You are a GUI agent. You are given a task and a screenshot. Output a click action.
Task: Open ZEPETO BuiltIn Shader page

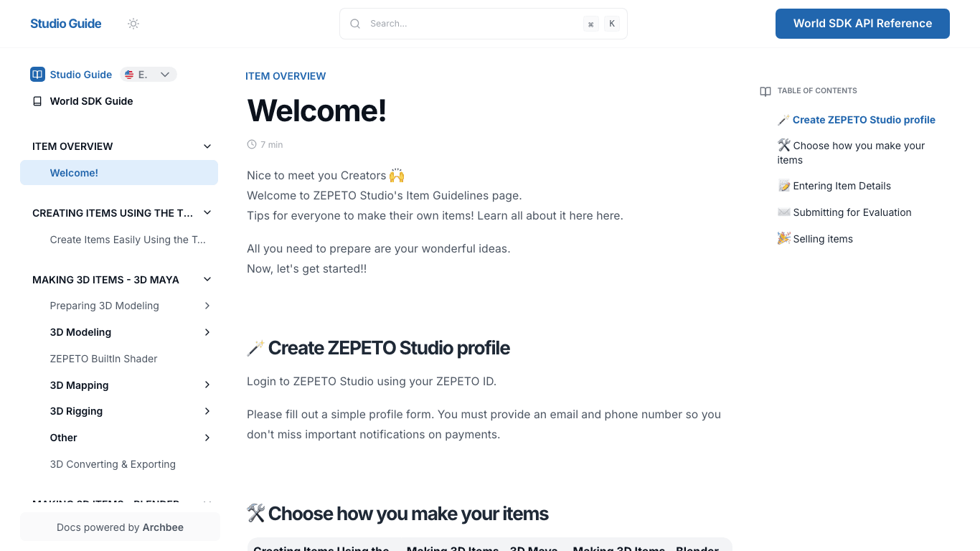tap(103, 358)
